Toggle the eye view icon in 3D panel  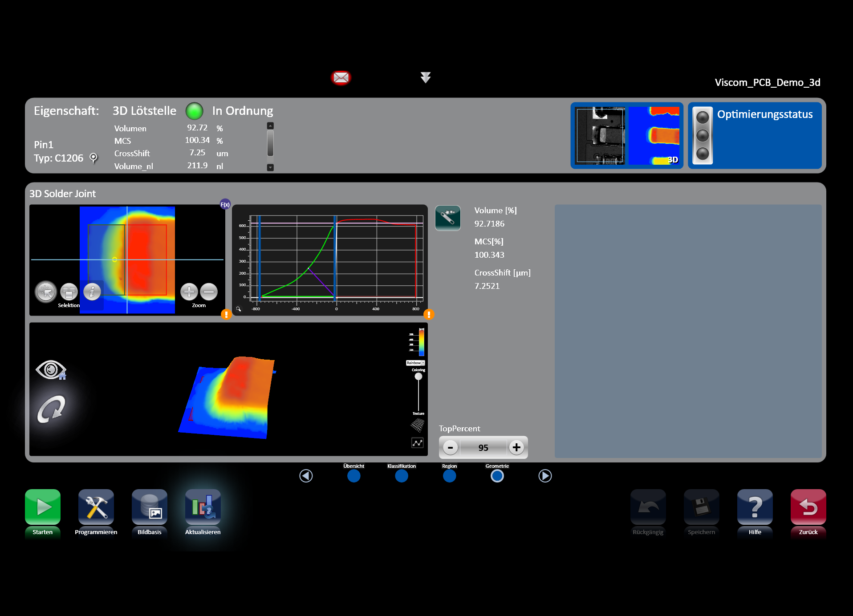[x=51, y=370]
